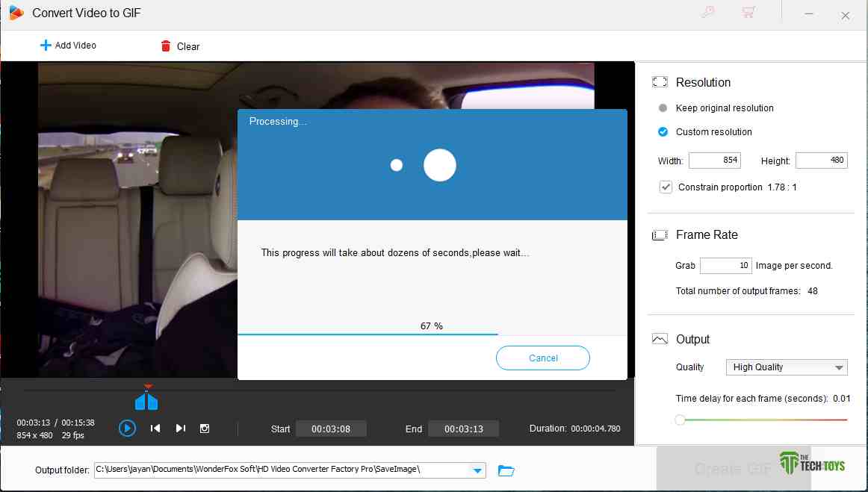Click the Frame Rate panel icon
This screenshot has height=492, width=868.
click(x=660, y=234)
